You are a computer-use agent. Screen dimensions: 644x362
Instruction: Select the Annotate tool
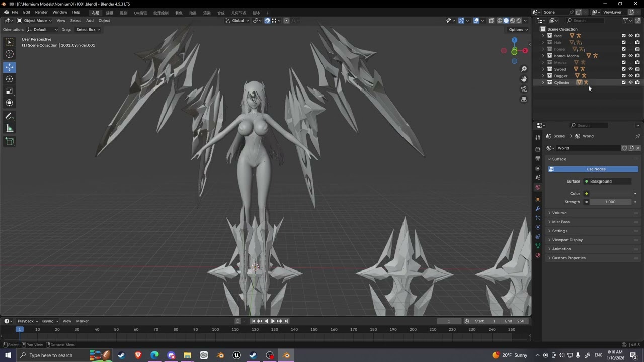10,116
